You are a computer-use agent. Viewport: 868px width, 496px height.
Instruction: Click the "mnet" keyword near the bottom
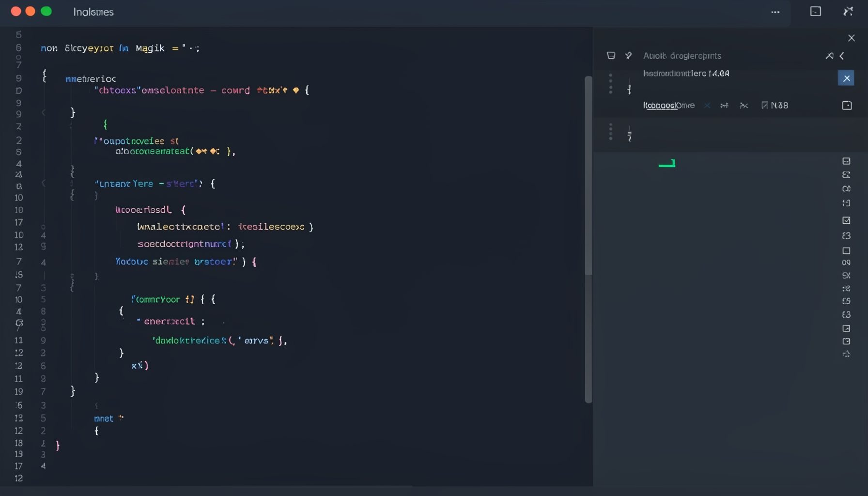tap(104, 418)
